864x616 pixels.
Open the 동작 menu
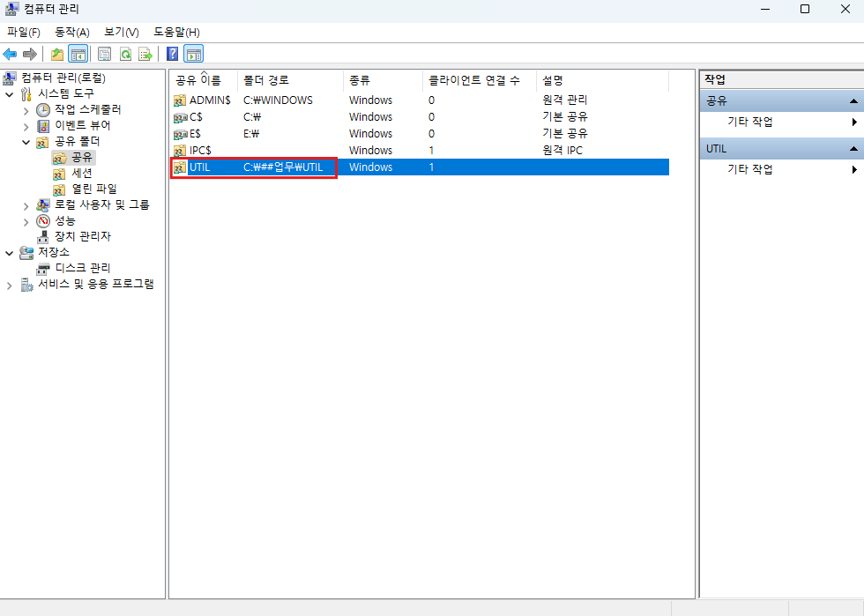[72, 31]
